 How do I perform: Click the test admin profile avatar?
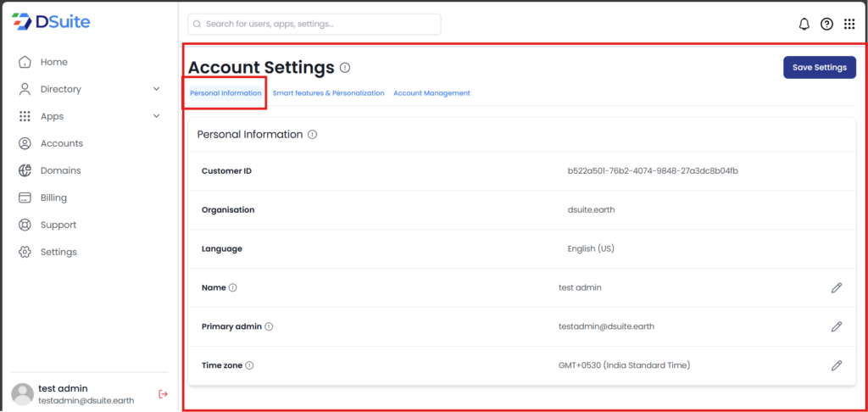(x=22, y=393)
